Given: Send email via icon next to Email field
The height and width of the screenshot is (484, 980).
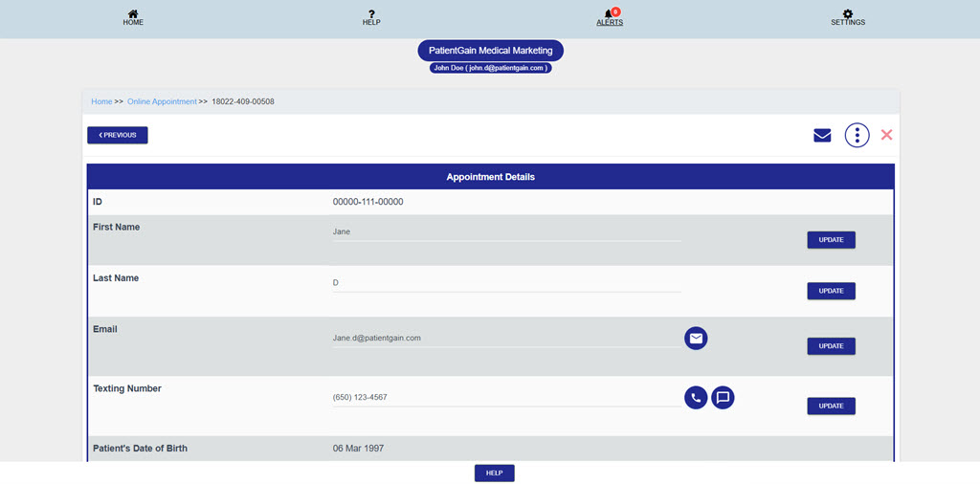Looking at the screenshot, I should tap(696, 339).
